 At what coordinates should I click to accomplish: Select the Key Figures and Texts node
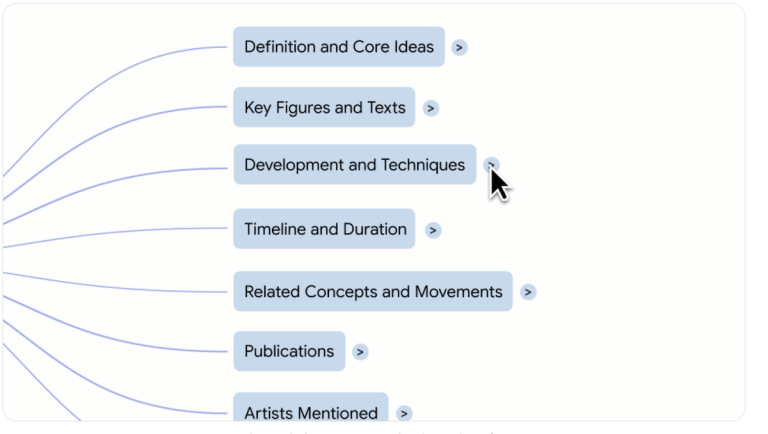coord(324,108)
